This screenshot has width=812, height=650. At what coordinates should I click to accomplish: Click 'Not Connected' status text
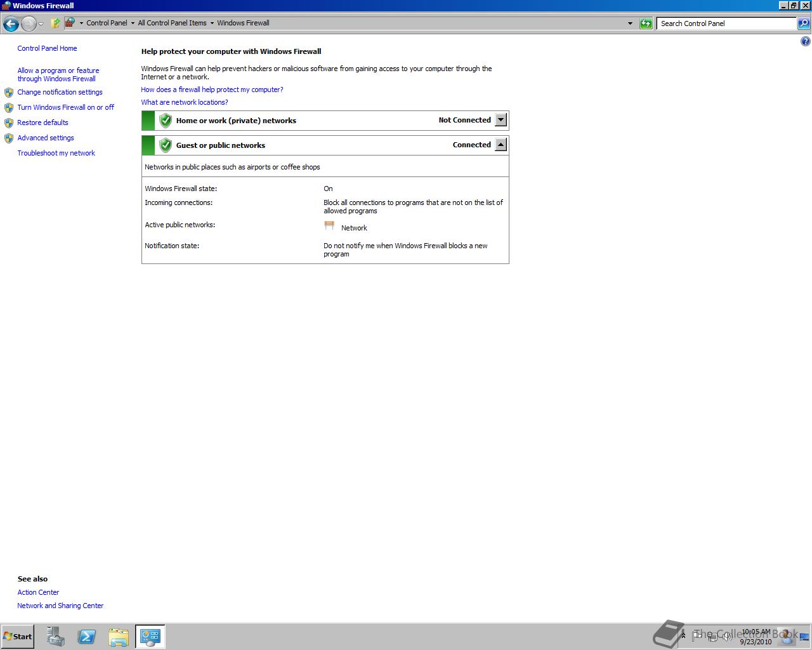(x=464, y=120)
